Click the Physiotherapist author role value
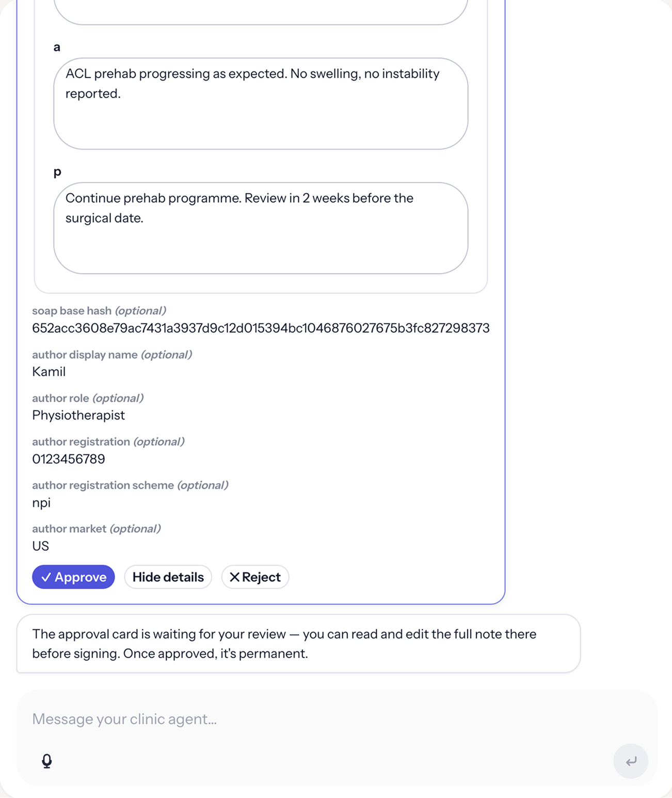672x798 pixels. coord(78,416)
